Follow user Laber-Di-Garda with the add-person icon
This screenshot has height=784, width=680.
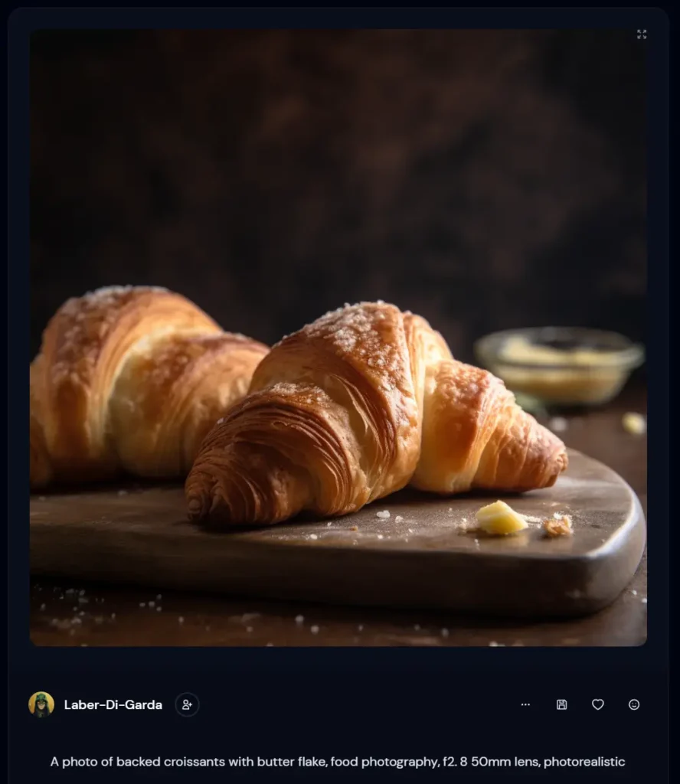pos(187,704)
